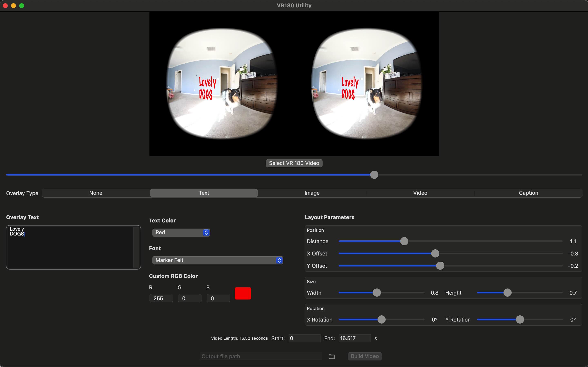The height and width of the screenshot is (367, 588).
Task: Edit the End time showing 16.517
Action: [354, 338]
